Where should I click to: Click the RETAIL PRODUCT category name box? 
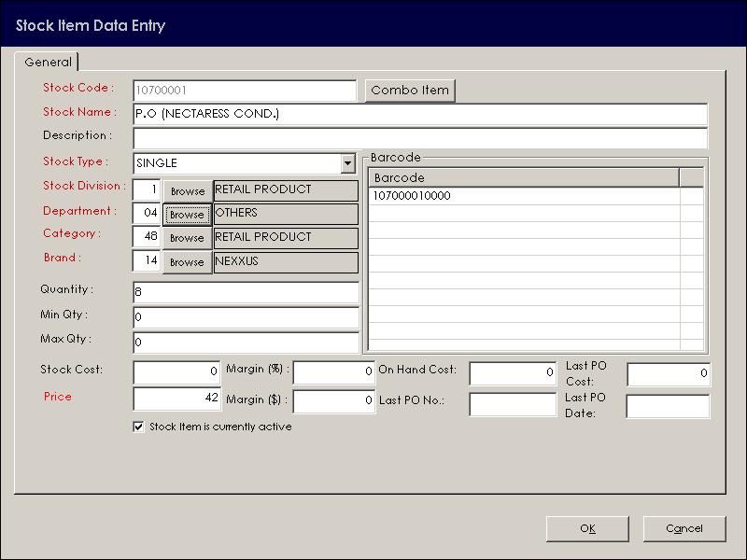[x=286, y=238]
